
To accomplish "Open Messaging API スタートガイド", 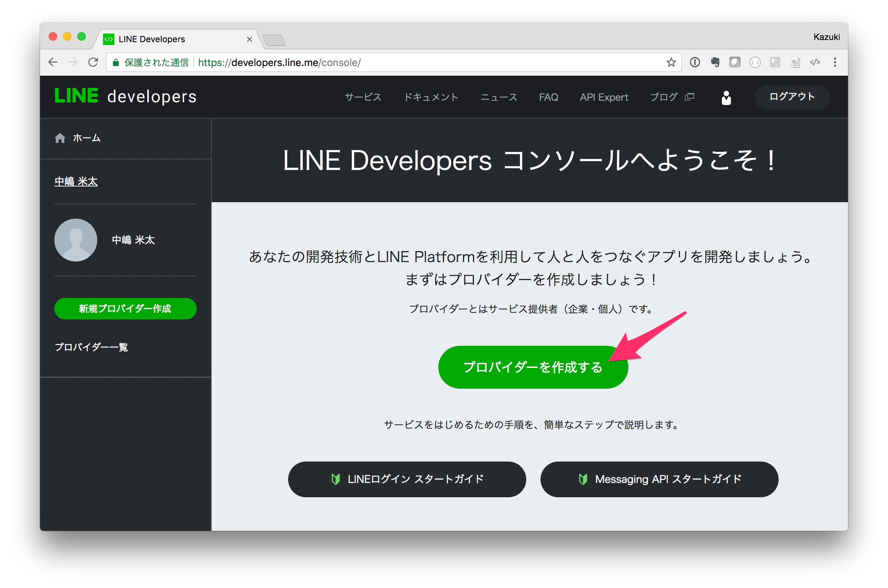I will point(659,479).
